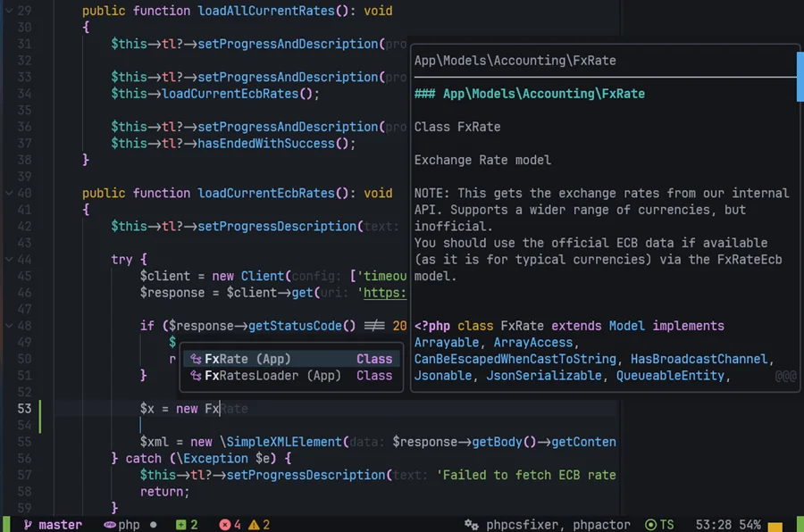Click the <?php tag in the doc popup

pos(432,326)
